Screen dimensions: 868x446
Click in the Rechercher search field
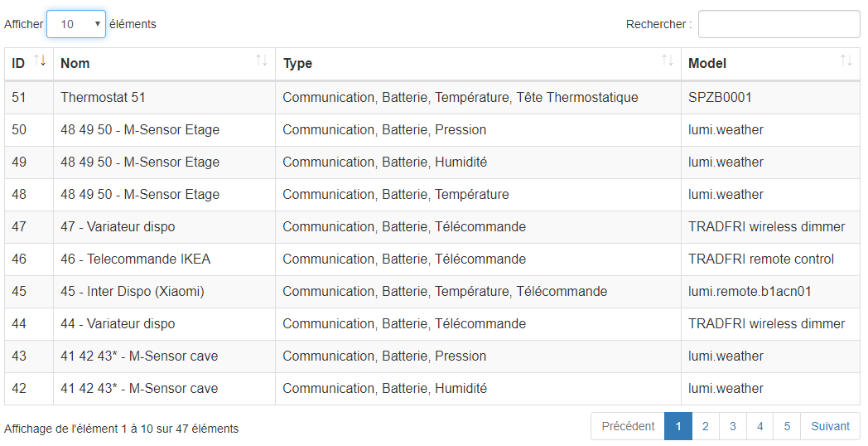point(779,24)
